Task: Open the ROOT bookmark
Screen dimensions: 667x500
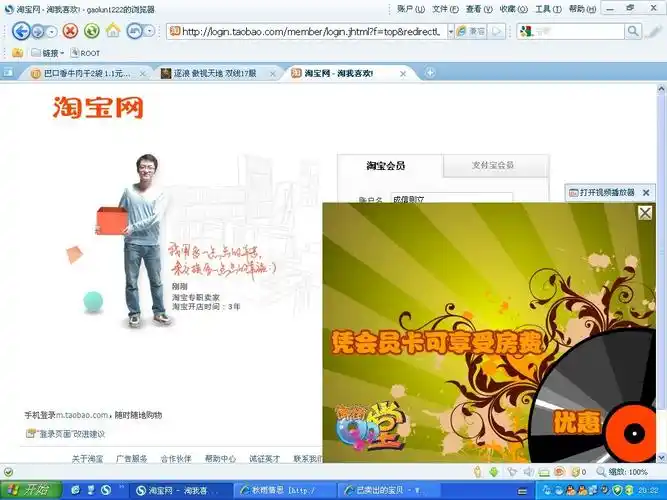Action: [85, 53]
